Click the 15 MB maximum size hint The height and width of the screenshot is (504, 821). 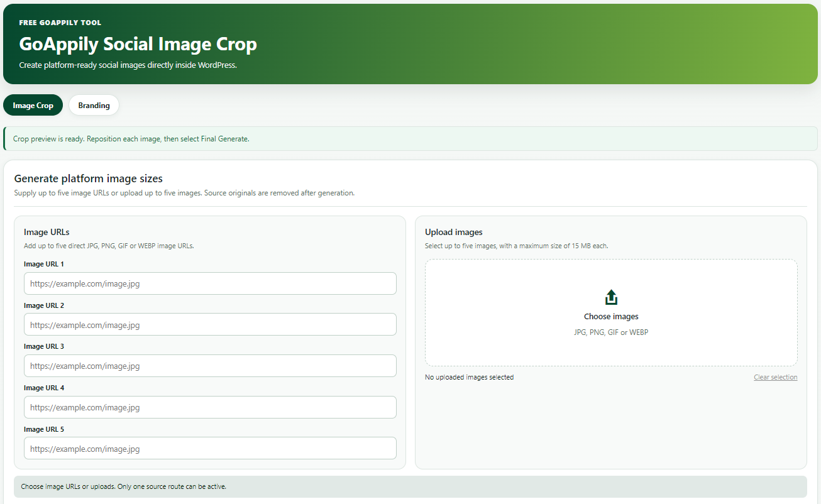(x=517, y=246)
